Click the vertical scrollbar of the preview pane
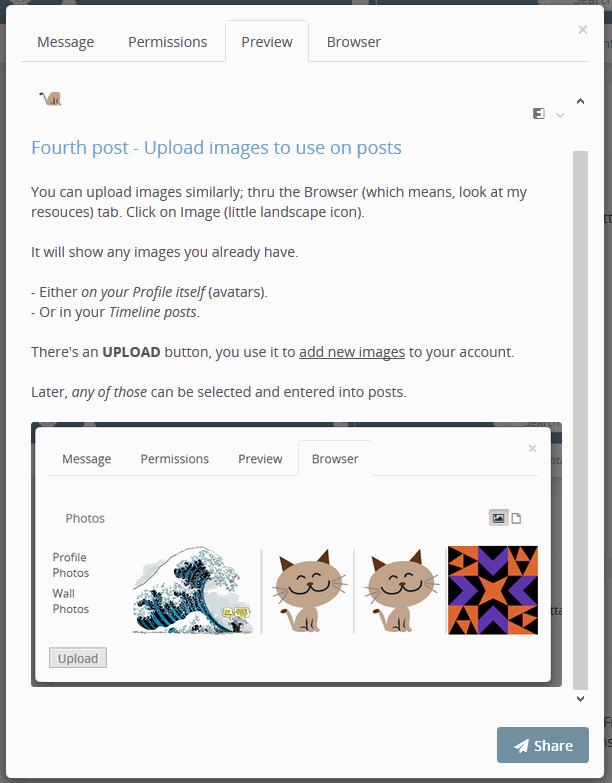Image resolution: width=612 pixels, height=783 pixels. pos(580,400)
